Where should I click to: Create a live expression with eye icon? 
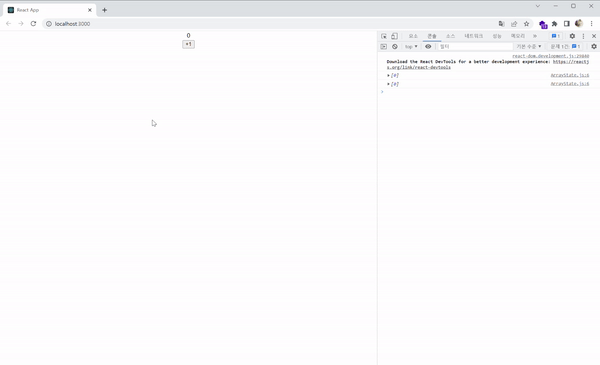pos(428,47)
